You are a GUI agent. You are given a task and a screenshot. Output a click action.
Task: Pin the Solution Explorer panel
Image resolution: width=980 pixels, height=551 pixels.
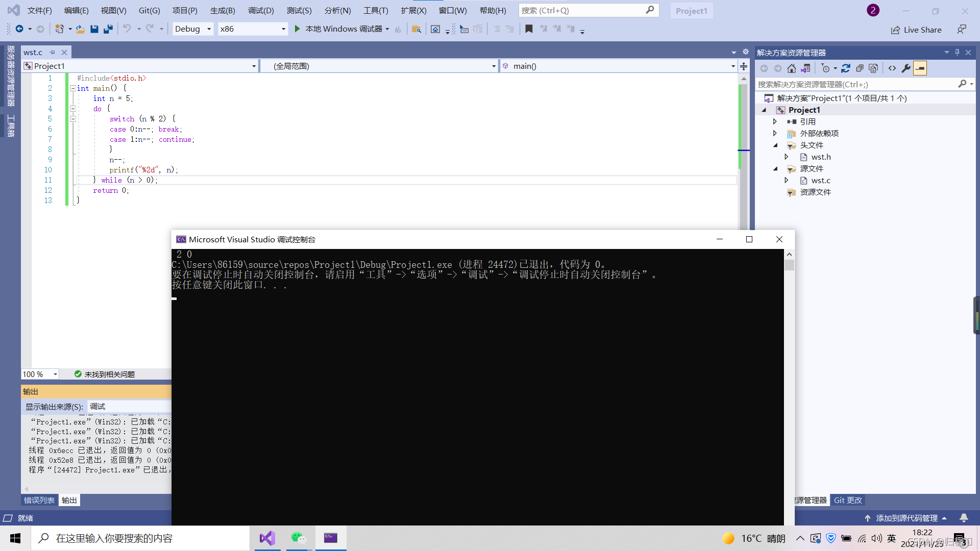[957, 53]
